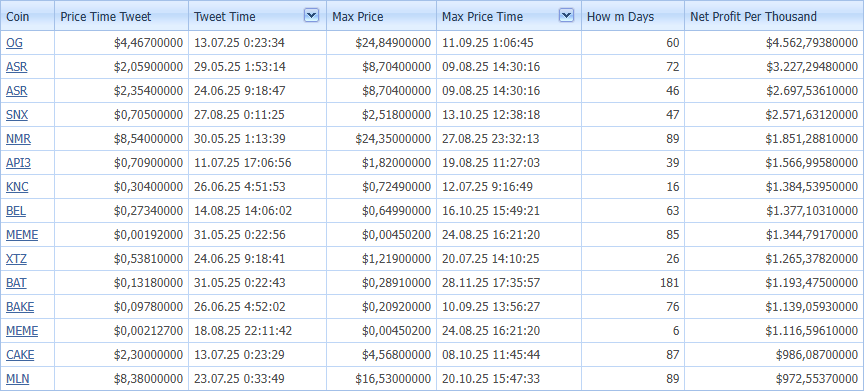Open the MLN coin link
Image resolution: width=864 pixels, height=391 pixels.
(x=17, y=379)
